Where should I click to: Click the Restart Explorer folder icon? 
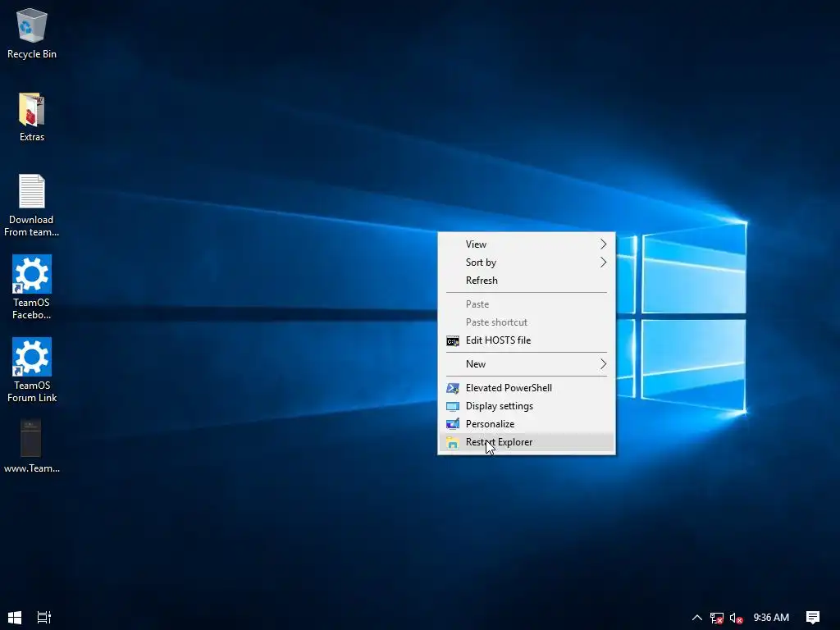[x=453, y=442]
